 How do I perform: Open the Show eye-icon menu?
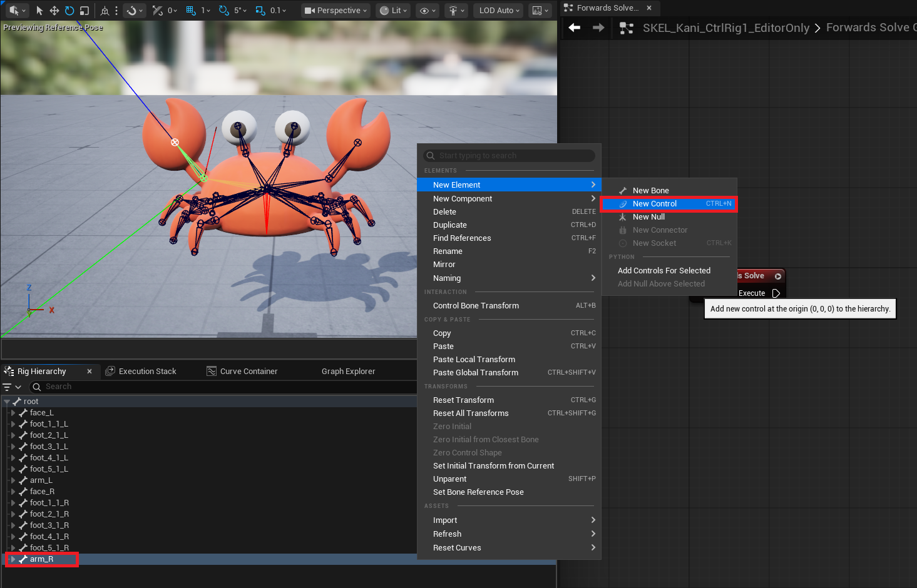click(x=428, y=11)
